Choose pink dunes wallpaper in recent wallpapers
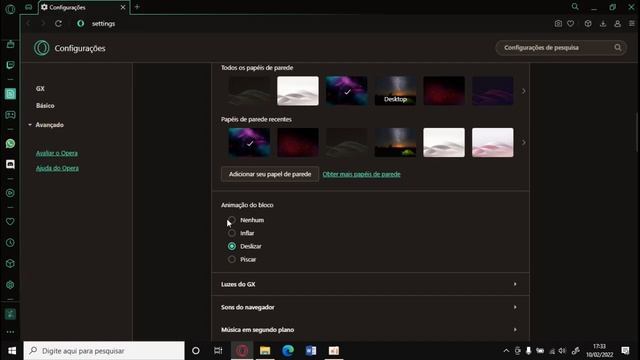Image resolution: width=640 pixels, height=360 pixels. [x=493, y=142]
